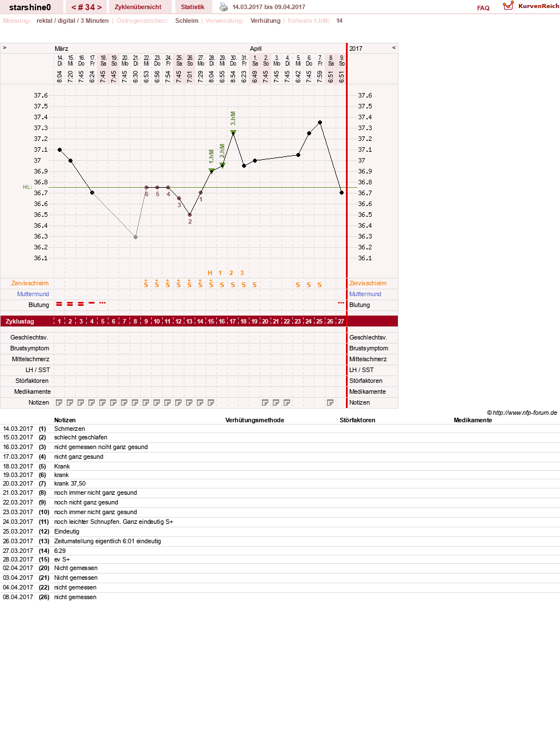
Task: Select the 1.hM temperature marker
Action: pyautogui.click(x=211, y=171)
